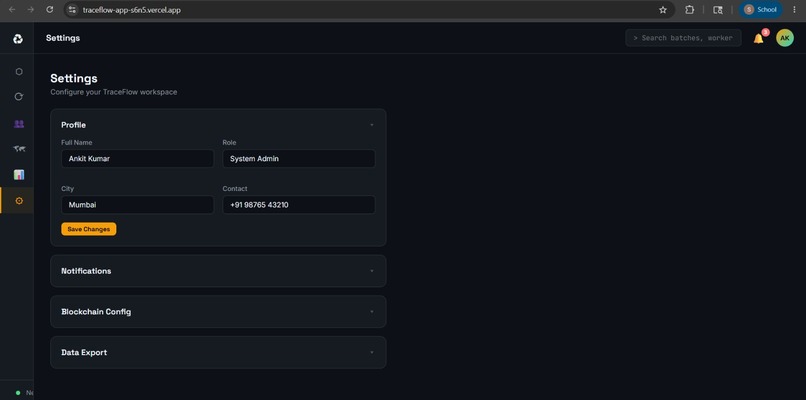
Task: Edit the Contact phone number field
Action: pos(299,205)
